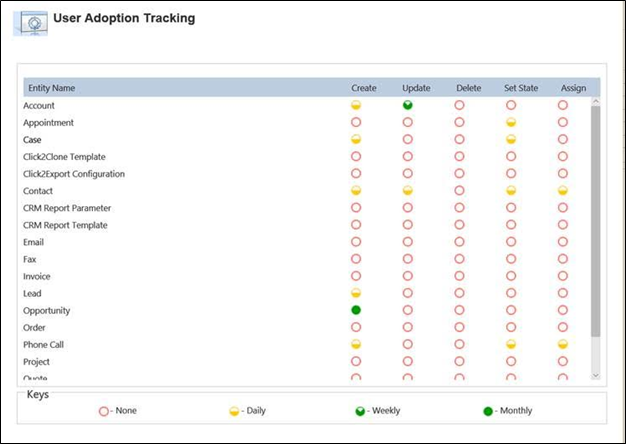This screenshot has width=626, height=444.
Task: Toggle Contact's Delete status circle
Action: point(460,190)
